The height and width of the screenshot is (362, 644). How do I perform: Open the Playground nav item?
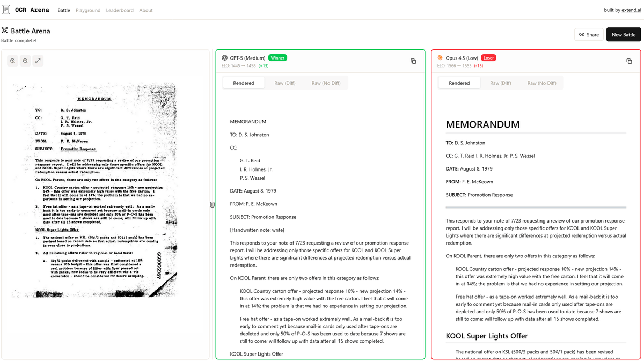[x=88, y=10]
